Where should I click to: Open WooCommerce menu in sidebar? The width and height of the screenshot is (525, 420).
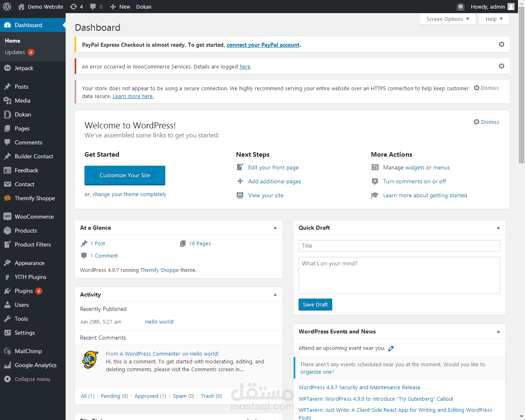point(33,217)
